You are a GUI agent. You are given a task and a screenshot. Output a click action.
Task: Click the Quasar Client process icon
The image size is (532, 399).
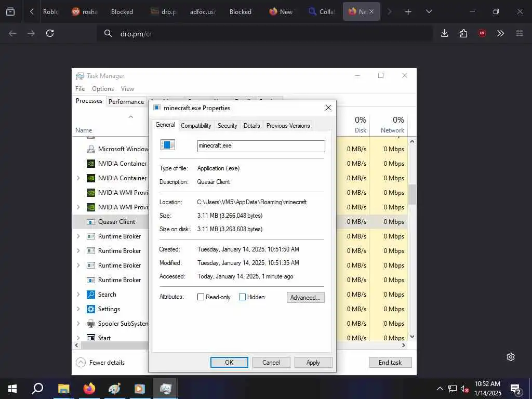(x=90, y=222)
